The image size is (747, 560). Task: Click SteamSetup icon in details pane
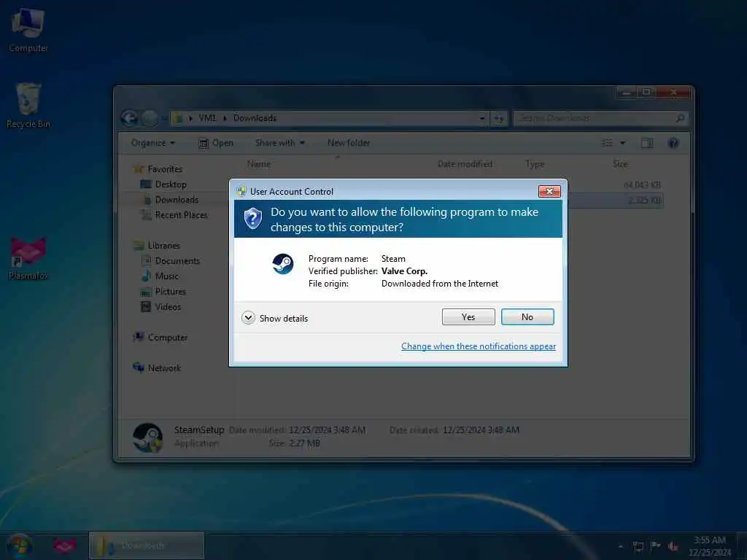[147, 437]
